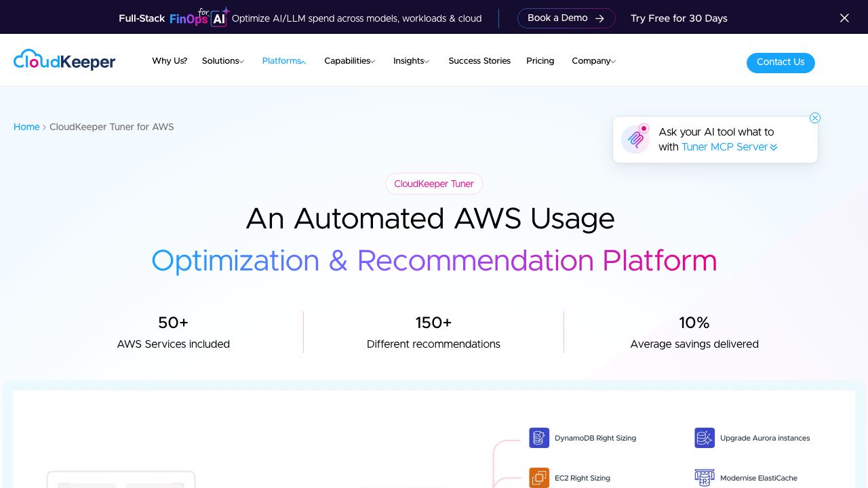The height and width of the screenshot is (488, 868).
Task: Expand the Solutions dropdown menu
Action: [x=223, y=61]
